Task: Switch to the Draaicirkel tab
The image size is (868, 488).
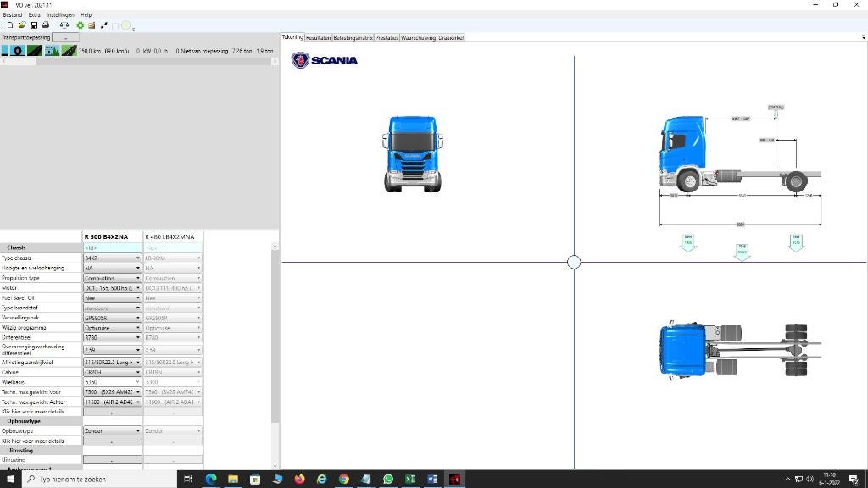Action: pyautogui.click(x=451, y=38)
